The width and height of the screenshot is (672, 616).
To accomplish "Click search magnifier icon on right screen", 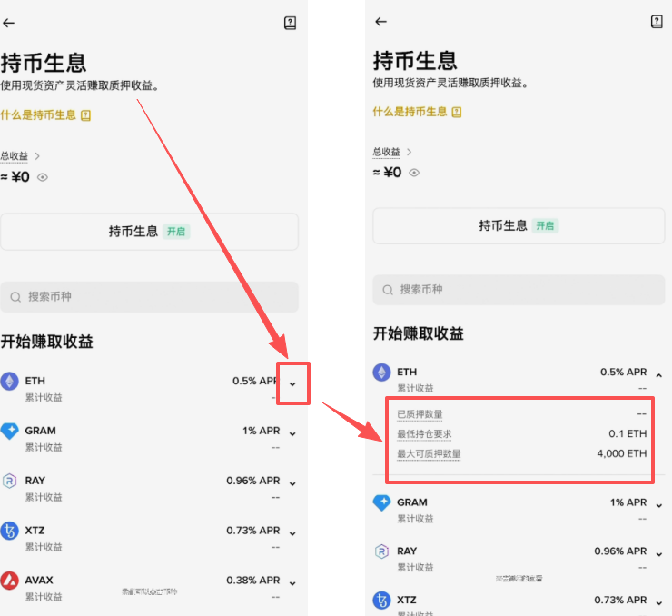I will tap(388, 290).
